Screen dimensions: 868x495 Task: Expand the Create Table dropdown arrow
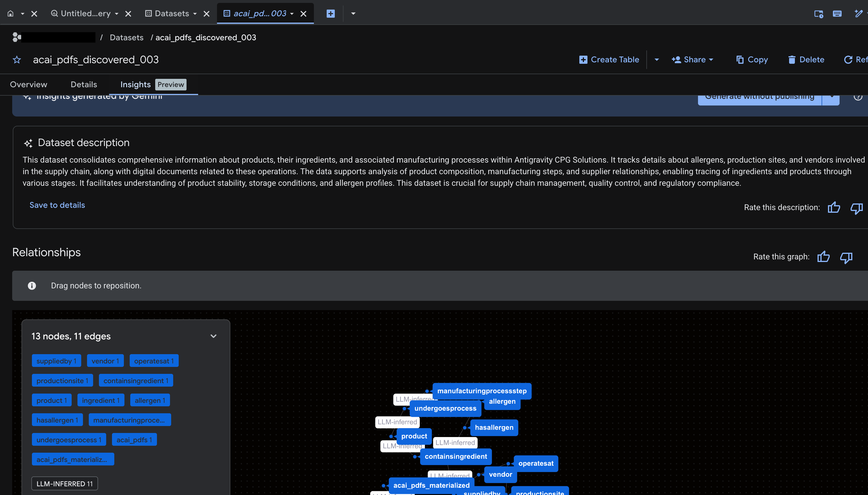(656, 59)
